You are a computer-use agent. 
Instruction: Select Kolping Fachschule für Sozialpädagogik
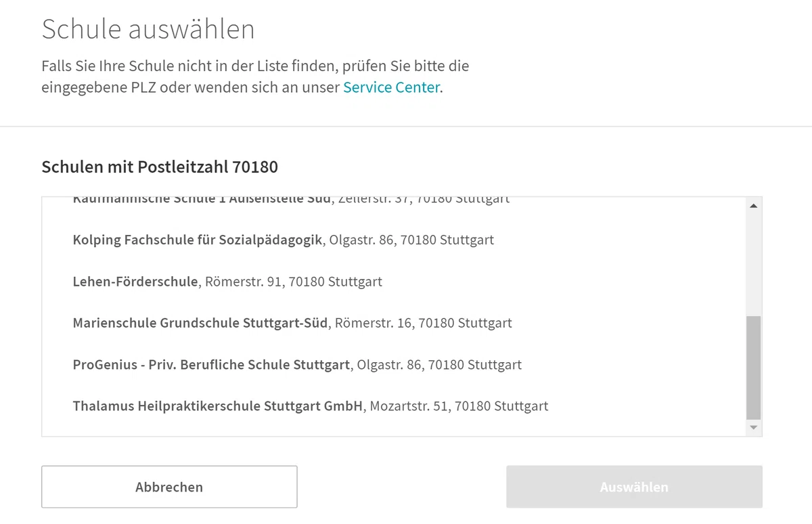tap(394, 240)
